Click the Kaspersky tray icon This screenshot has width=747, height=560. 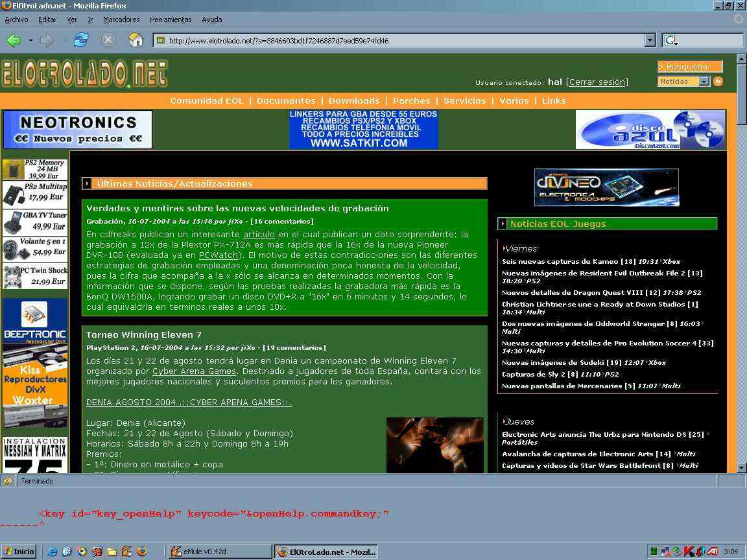pos(688,552)
